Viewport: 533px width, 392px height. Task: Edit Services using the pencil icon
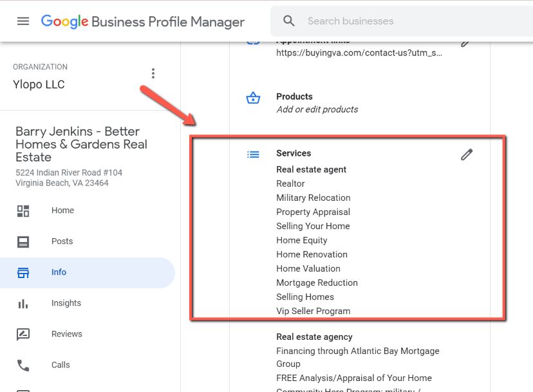(467, 154)
